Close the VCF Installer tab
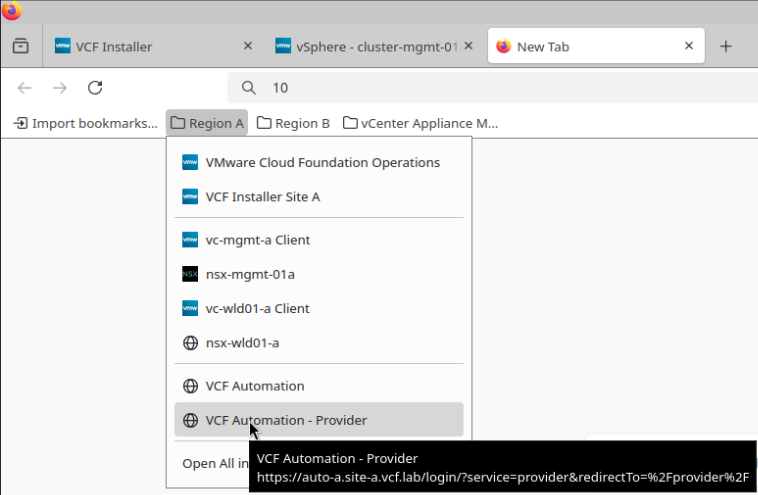This screenshot has width=758, height=495. [248, 46]
